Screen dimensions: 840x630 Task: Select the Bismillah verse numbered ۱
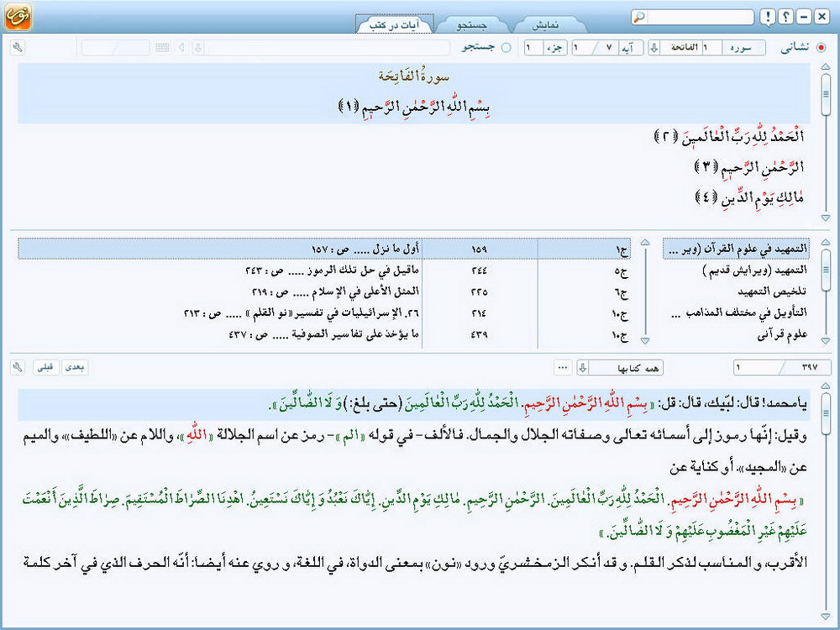click(415, 106)
